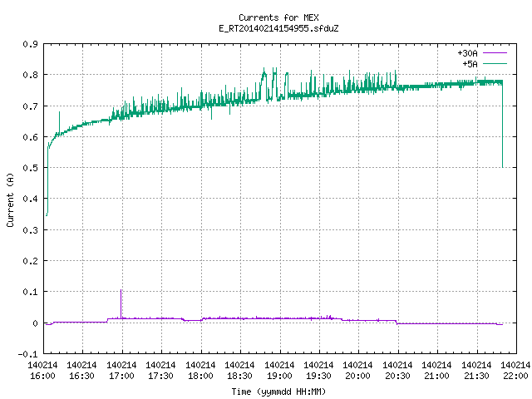Click the 0.2 y-axis tick label
This screenshot has width=532, height=399.
30,261
